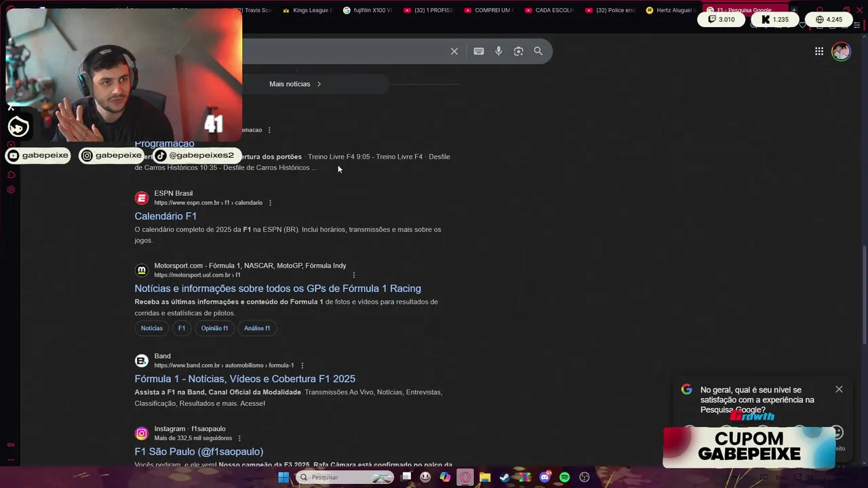868x488 pixels.
Task: Open OBS Studio from the taskbar
Action: [585, 477]
